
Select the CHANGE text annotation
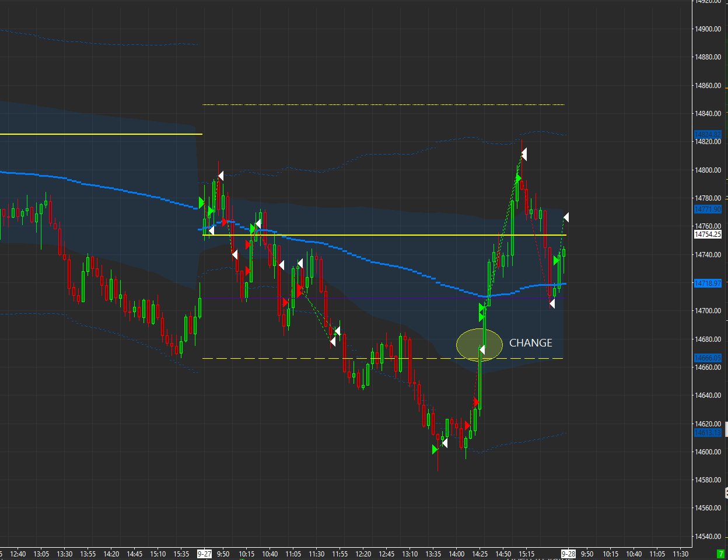530,343
